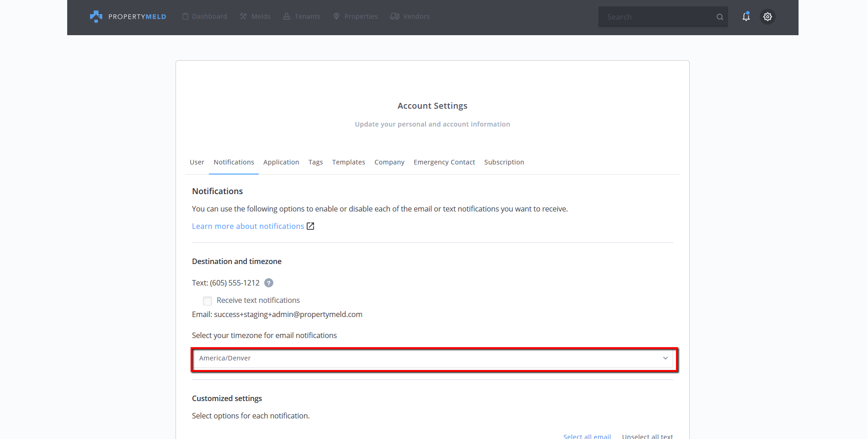Image resolution: width=868 pixels, height=439 pixels.
Task: Enable Receive text notifications checkbox
Action: (x=208, y=301)
